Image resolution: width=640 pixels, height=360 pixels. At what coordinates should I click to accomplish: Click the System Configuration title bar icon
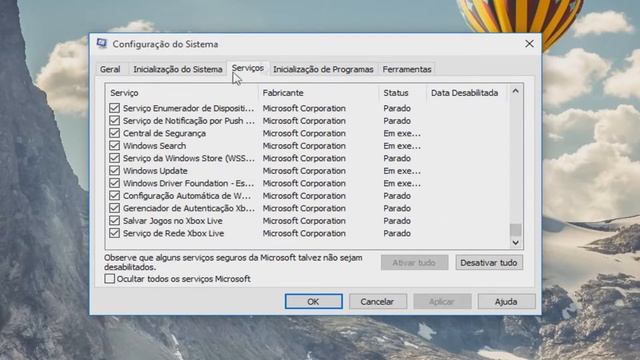pyautogui.click(x=102, y=43)
